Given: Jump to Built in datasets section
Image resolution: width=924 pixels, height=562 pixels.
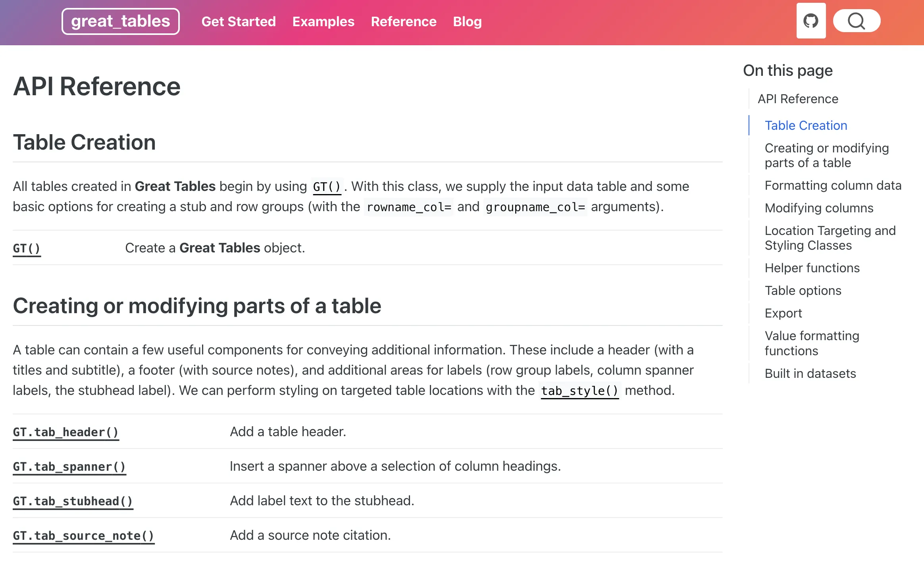Looking at the screenshot, I should click(x=810, y=373).
